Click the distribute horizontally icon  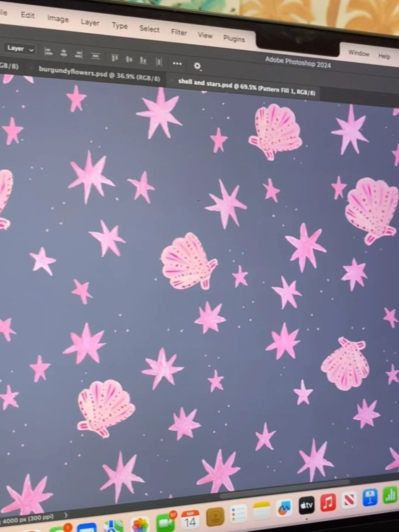coord(159,62)
